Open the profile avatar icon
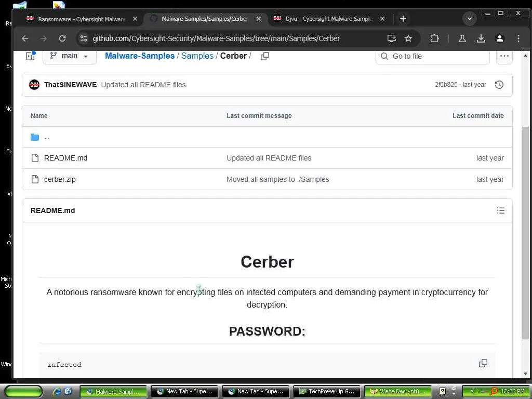The height and width of the screenshot is (399, 532). (x=499, y=38)
